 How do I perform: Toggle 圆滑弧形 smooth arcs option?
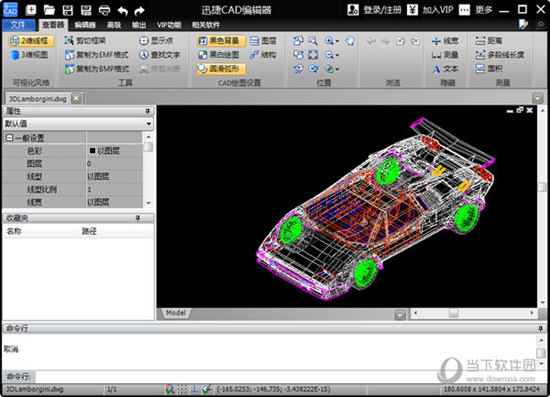pos(221,69)
